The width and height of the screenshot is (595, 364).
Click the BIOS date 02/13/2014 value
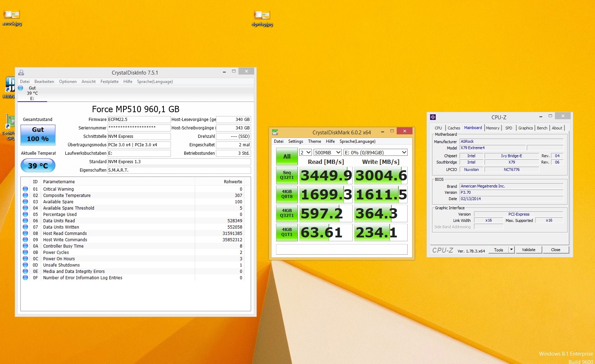[x=511, y=199]
